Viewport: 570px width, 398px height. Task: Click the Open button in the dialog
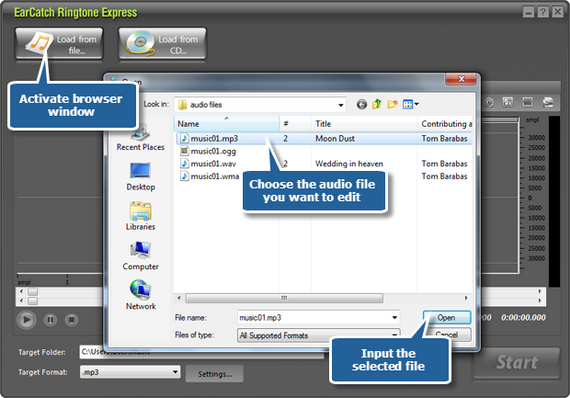click(447, 318)
